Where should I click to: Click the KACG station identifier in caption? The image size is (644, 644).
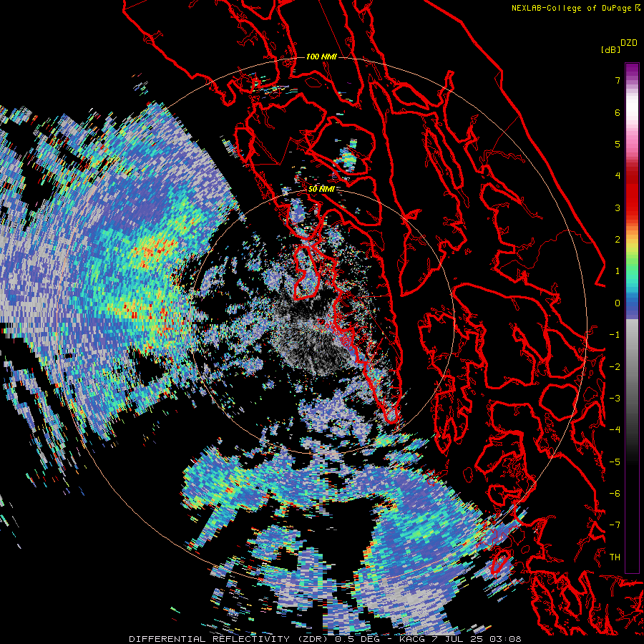click(x=412, y=639)
